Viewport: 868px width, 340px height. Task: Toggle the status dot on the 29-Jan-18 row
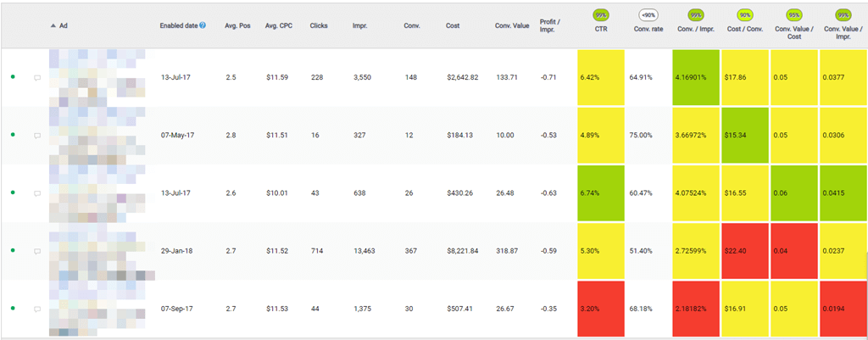coord(13,251)
